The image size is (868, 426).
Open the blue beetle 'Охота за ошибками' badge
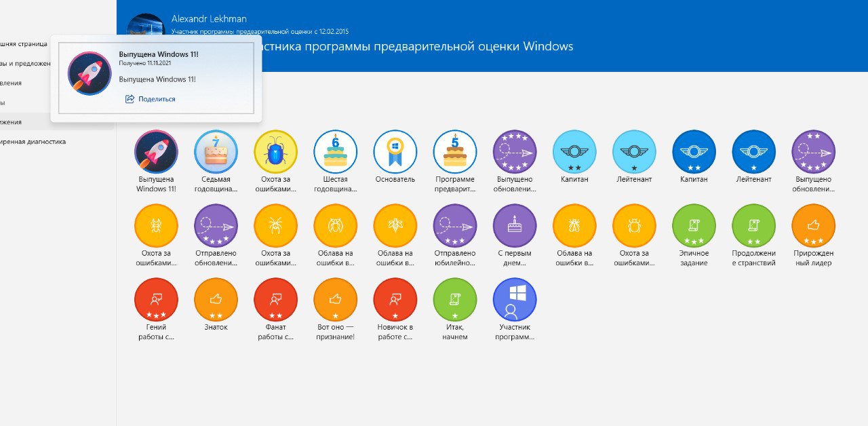(x=275, y=152)
